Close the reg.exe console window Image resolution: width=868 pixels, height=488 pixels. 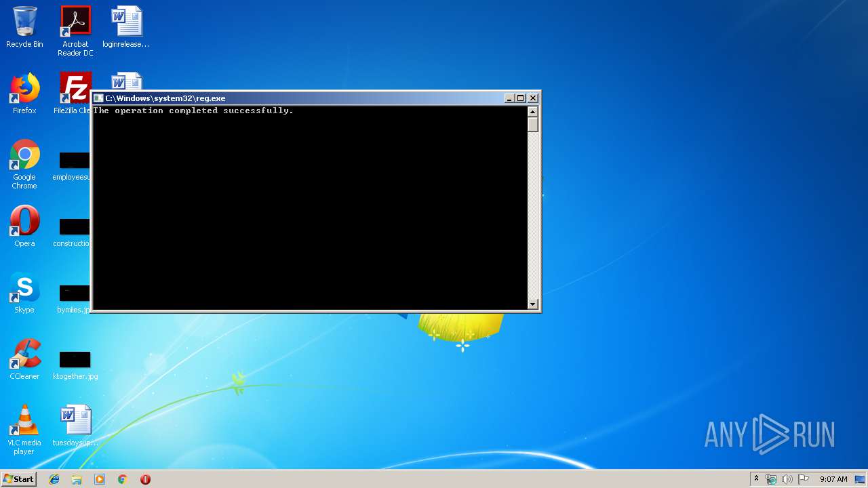pyautogui.click(x=533, y=98)
